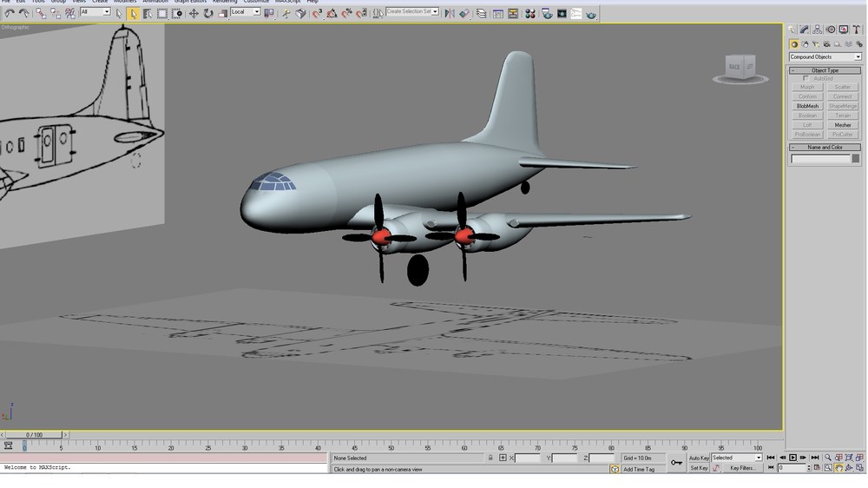Viewport: 868px width, 488px height.
Task: Open the Local coordinate system dropdown
Action: coord(246,11)
